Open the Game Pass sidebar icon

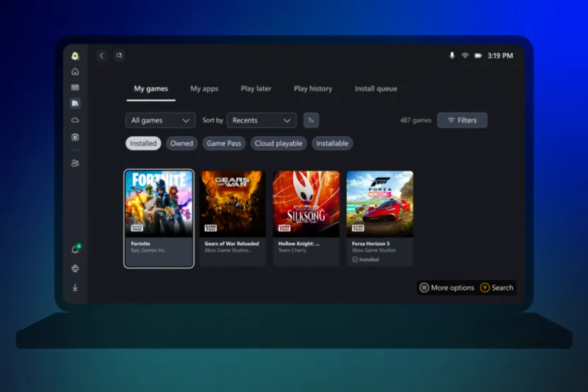tap(75, 87)
